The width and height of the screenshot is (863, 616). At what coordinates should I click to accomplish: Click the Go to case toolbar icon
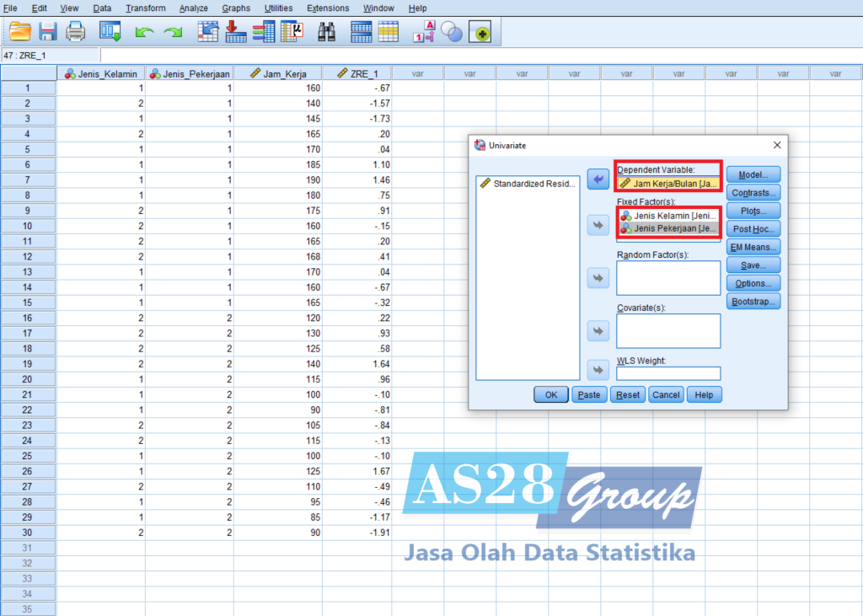click(207, 33)
